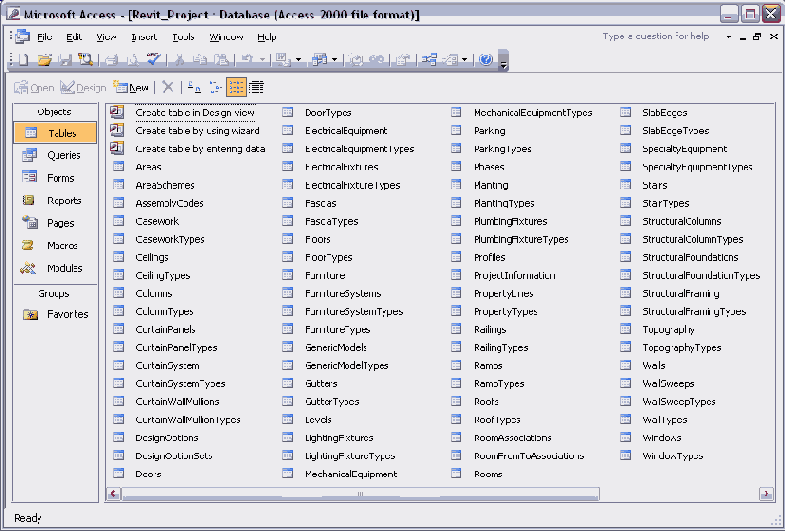Expand the Undo dropdown arrow
Screen dimensions: 785x531
(261, 60)
